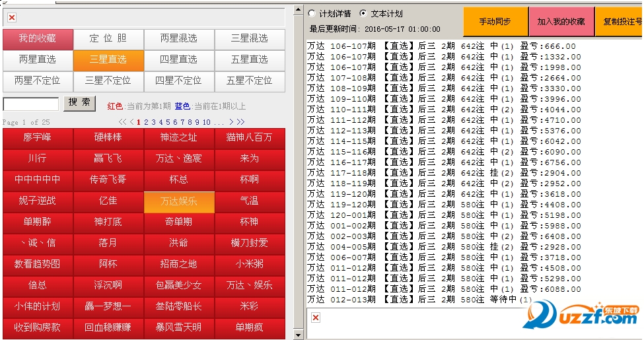Select the 收到购房款 plan button
644x340 pixels.
38,328
